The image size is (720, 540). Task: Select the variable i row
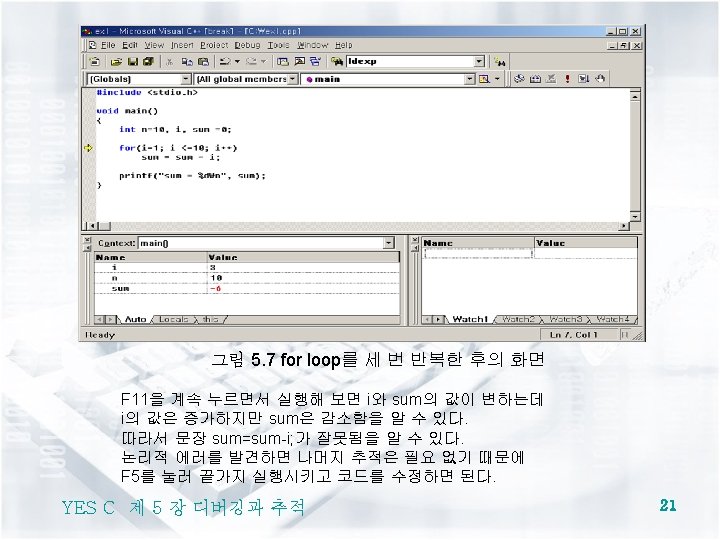(247, 267)
